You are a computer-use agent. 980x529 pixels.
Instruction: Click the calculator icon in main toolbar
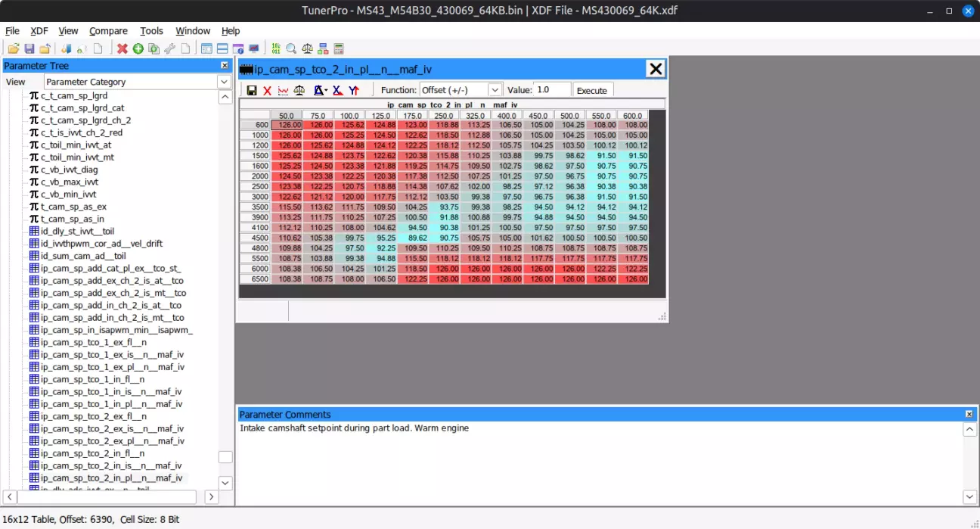[339, 49]
